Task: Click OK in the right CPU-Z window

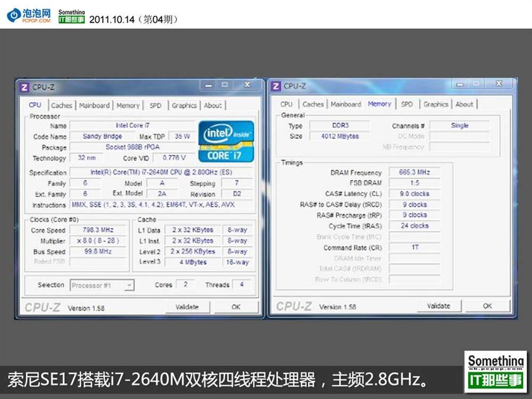Action: [487, 306]
